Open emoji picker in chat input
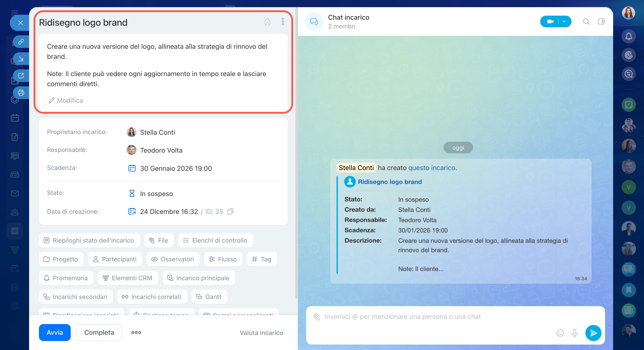Image resolution: width=644 pixels, height=350 pixels. [560, 333]
